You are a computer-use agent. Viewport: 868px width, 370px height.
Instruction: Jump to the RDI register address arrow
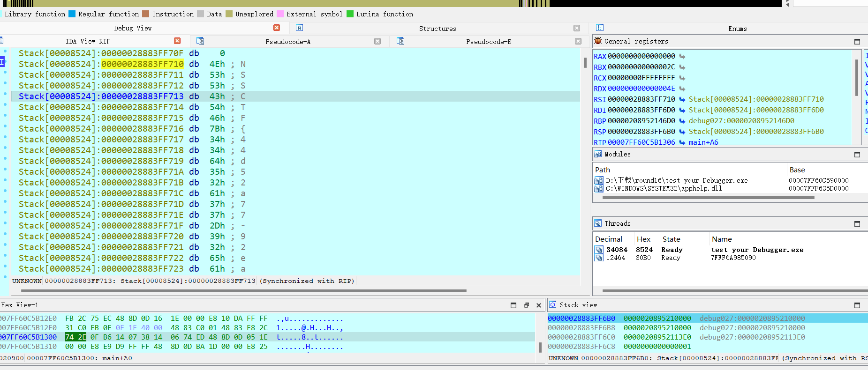click(x=682, y=110)
